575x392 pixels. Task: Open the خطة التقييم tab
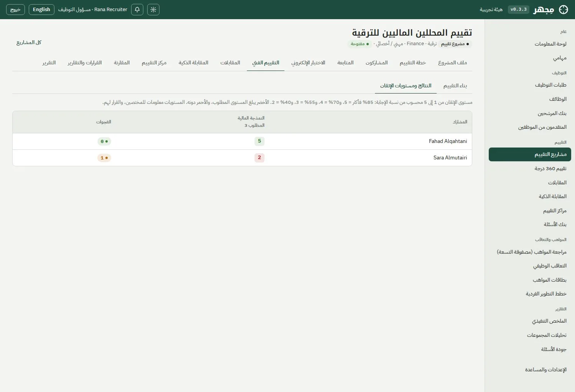click(413, 63)
